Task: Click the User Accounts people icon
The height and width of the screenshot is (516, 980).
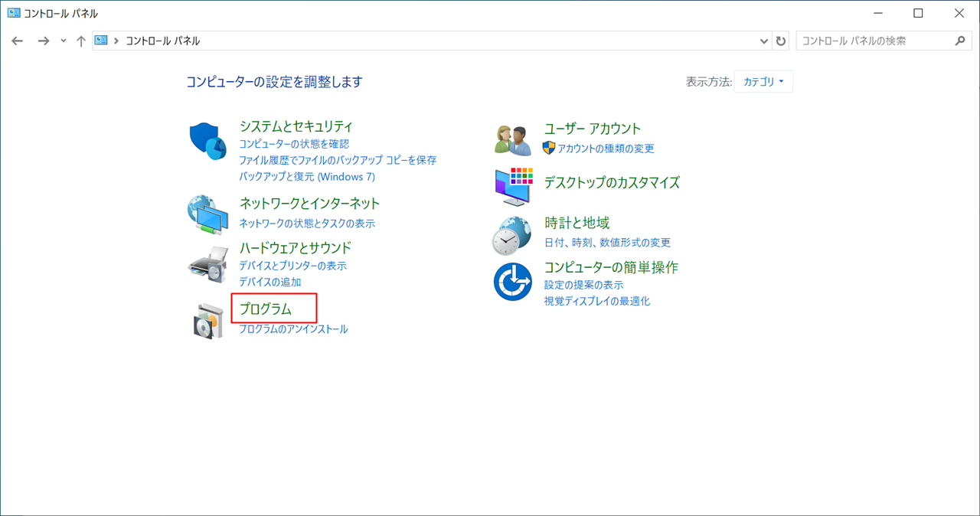Action: (513, 140)
